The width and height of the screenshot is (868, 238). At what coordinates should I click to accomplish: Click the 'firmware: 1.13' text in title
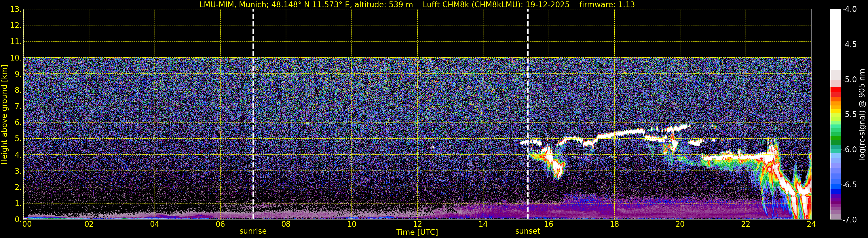[x=607, y=5]
